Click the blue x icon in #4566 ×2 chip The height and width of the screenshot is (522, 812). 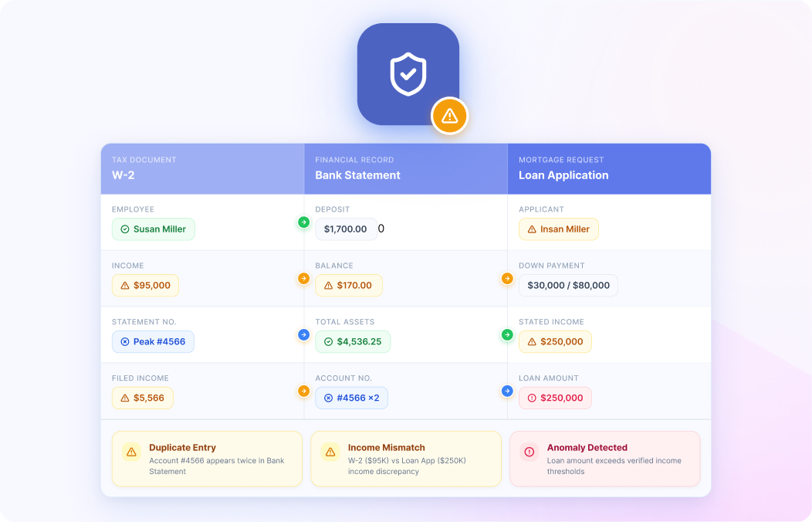coord(328,398)
